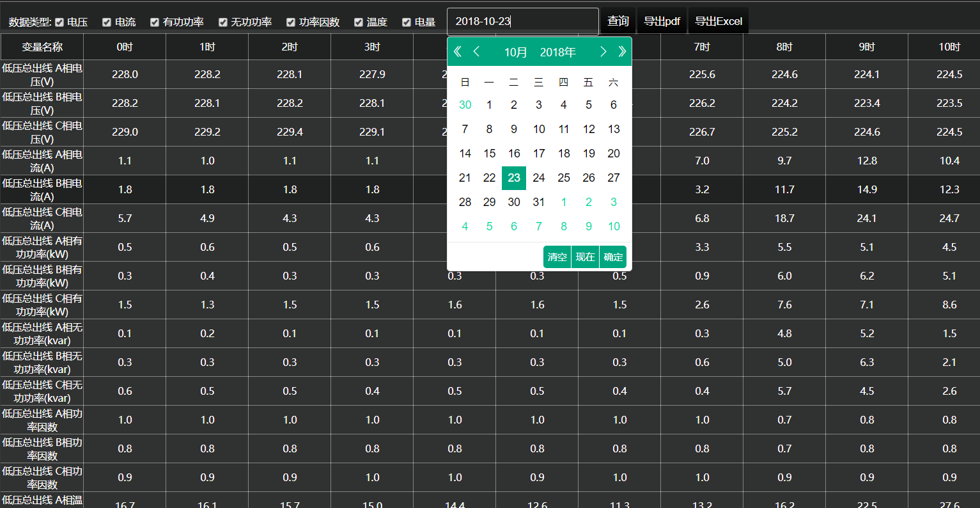Confirm the date with 确定 button
Screen dimensions: 980x508
[613, 257]
